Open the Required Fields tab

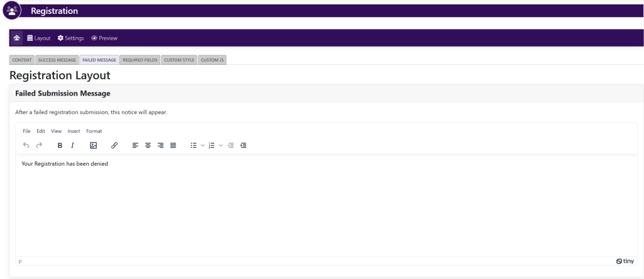point(140,60)
